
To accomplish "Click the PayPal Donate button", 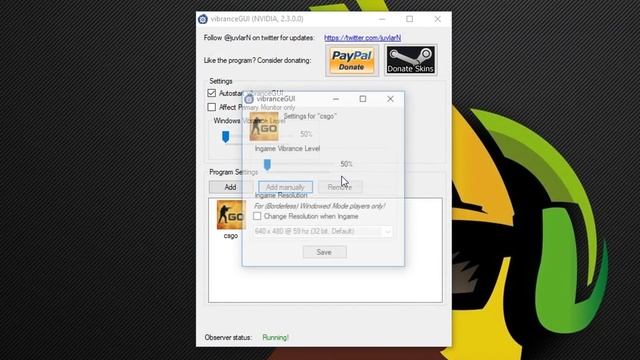I will (351, 60).
